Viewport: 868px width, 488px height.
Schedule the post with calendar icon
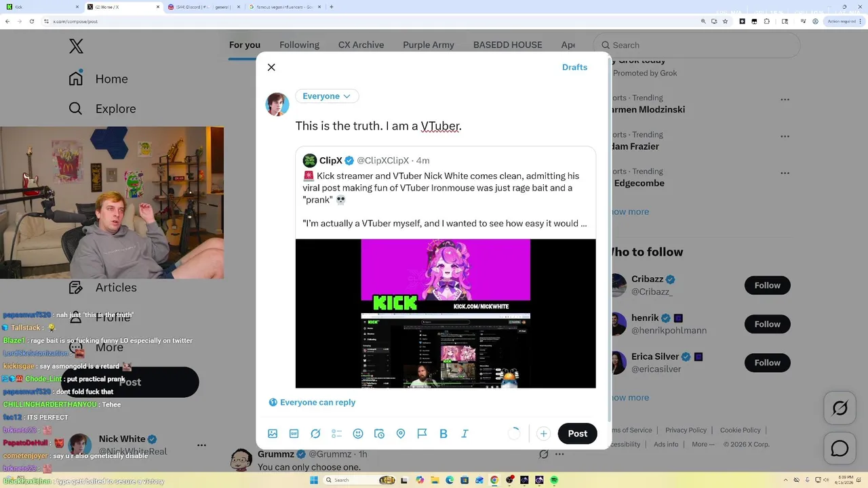tap(380, 434)
